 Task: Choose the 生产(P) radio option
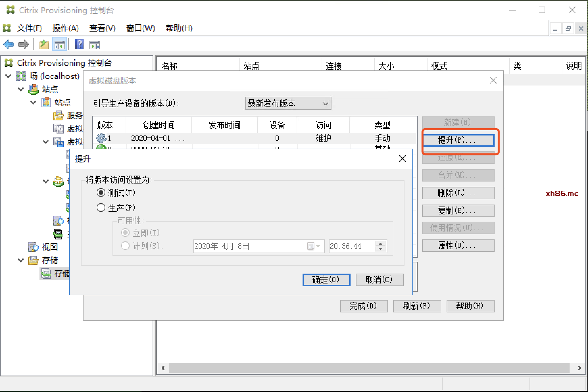(x=101, y=208)
